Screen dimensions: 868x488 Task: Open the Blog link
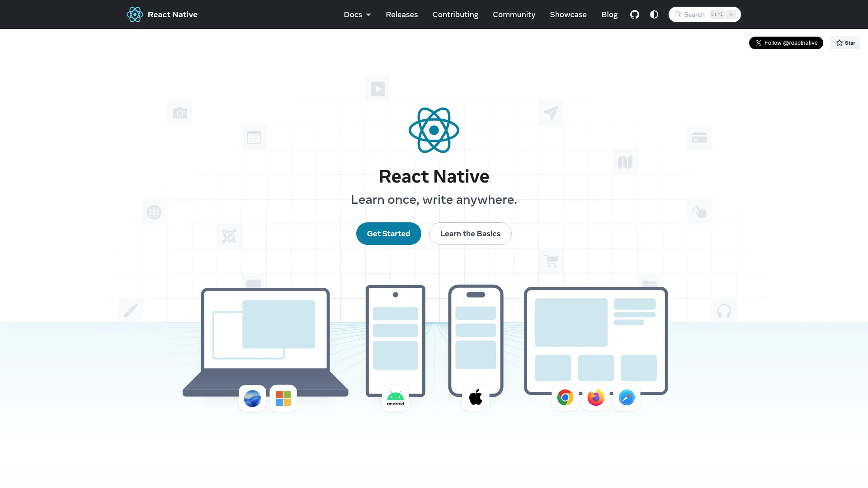tap(609, 14)
